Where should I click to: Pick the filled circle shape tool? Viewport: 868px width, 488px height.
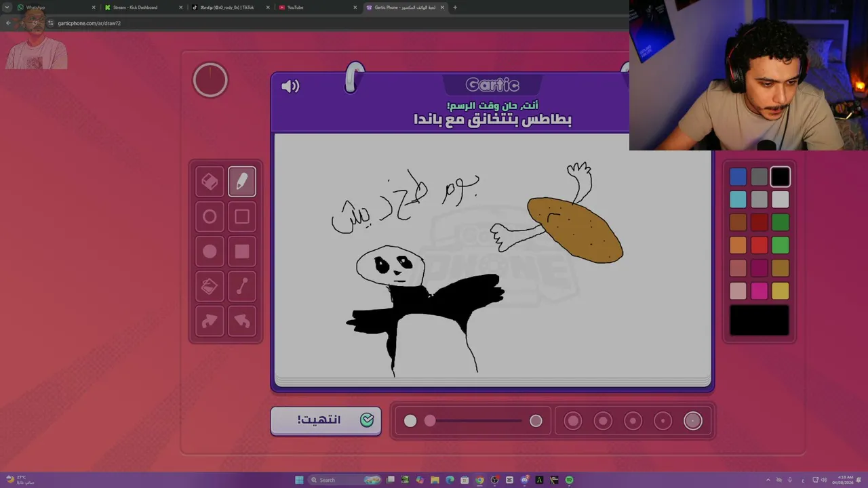[x=210, y=252]
